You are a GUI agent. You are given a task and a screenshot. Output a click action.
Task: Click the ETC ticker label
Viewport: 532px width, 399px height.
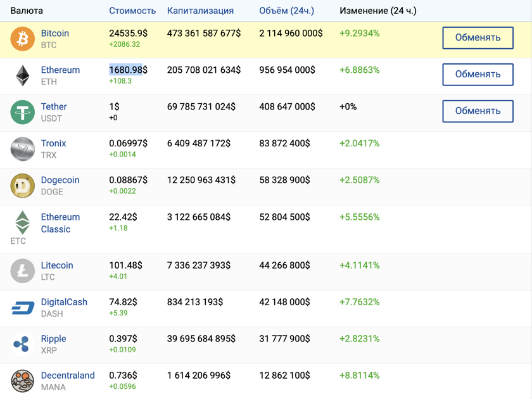coord(18,241)
